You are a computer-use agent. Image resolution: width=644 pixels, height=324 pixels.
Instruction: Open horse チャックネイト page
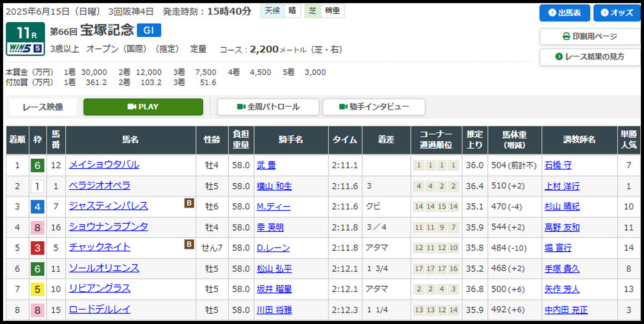[100, 247]
